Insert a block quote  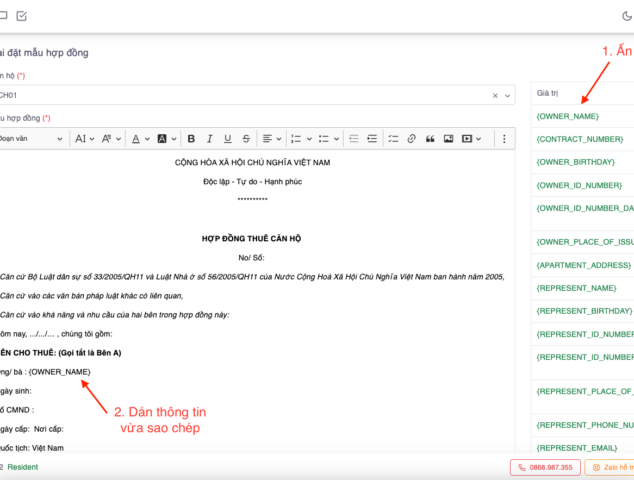[x=429, y=138]
